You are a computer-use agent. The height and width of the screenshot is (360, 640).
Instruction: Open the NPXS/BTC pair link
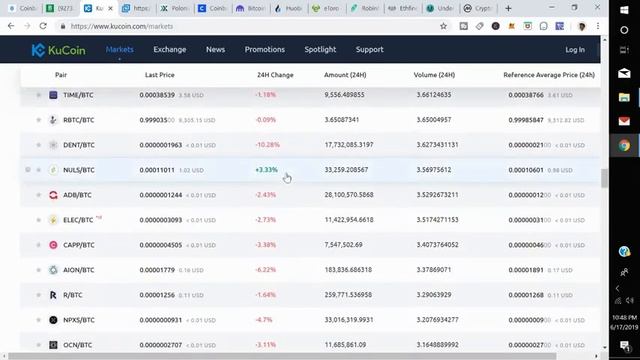click(x=79, y=320)
